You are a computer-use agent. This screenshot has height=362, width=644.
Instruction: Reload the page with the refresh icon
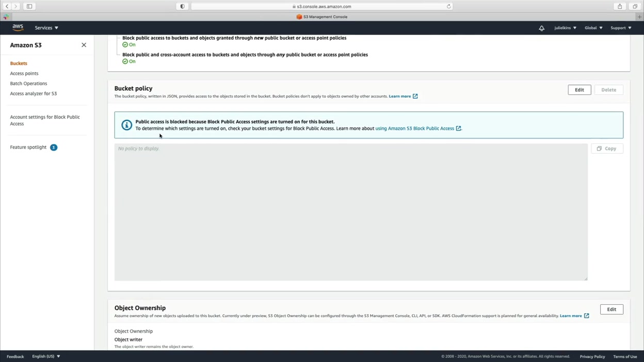[449, 6]
